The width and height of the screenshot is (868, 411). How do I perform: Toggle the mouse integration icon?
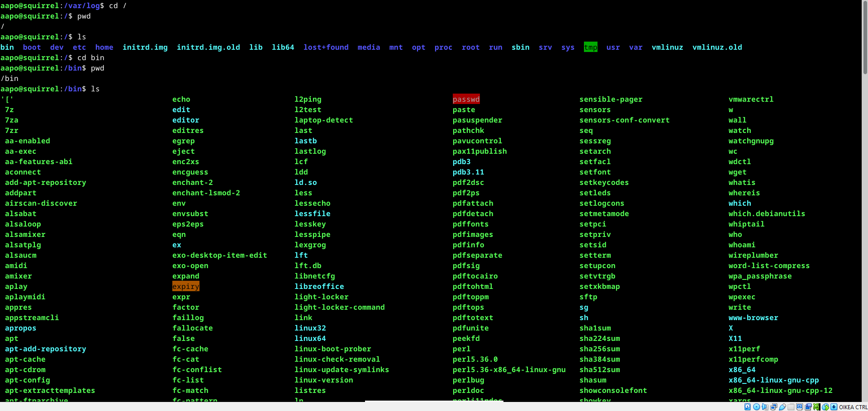click(825, 407)
